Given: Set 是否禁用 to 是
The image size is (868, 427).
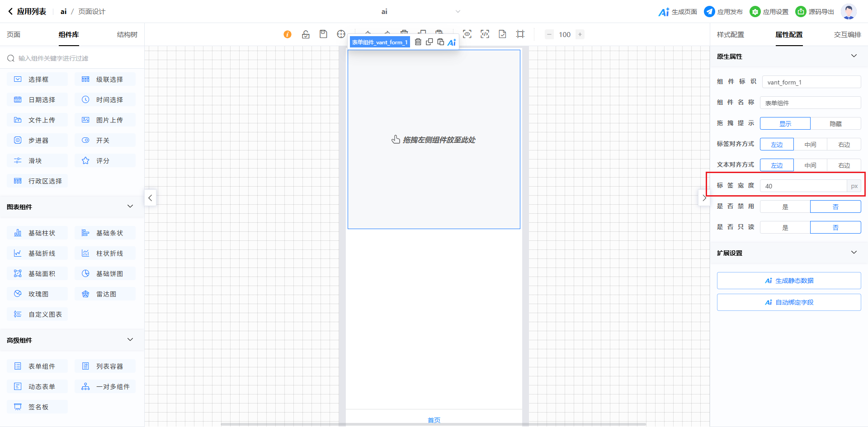Looking at the screenshot, I should [x=785, y=207].
